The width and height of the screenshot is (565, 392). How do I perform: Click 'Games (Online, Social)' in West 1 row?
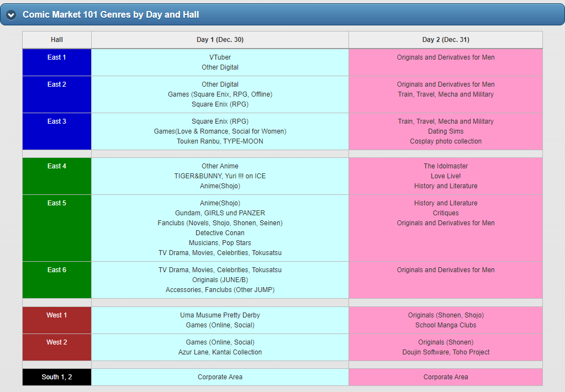tap(220, 325)
